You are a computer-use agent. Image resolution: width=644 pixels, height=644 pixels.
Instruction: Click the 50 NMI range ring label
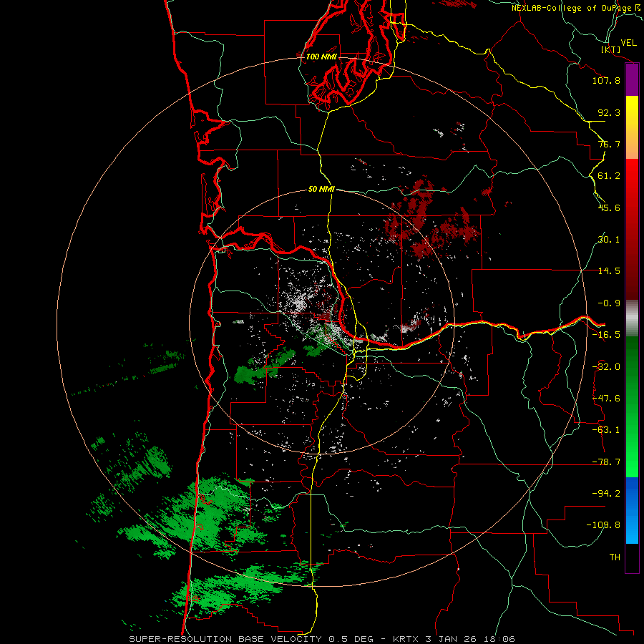(321, 190)
